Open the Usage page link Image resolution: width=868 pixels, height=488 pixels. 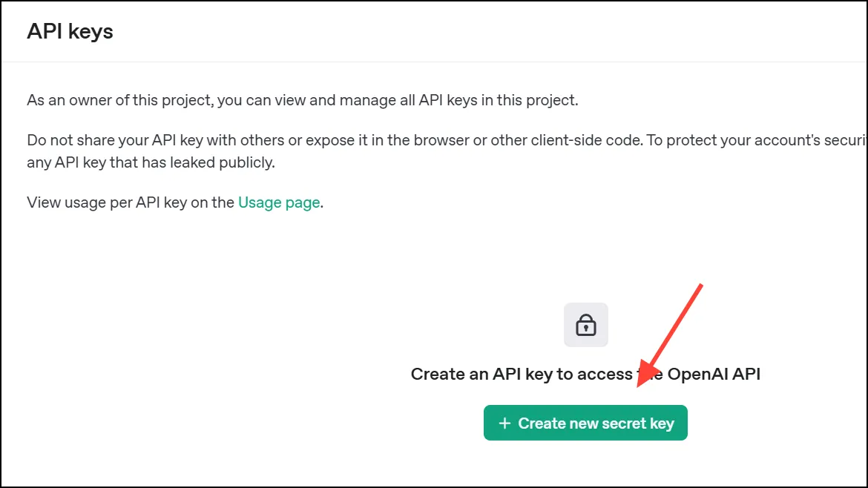279,202
